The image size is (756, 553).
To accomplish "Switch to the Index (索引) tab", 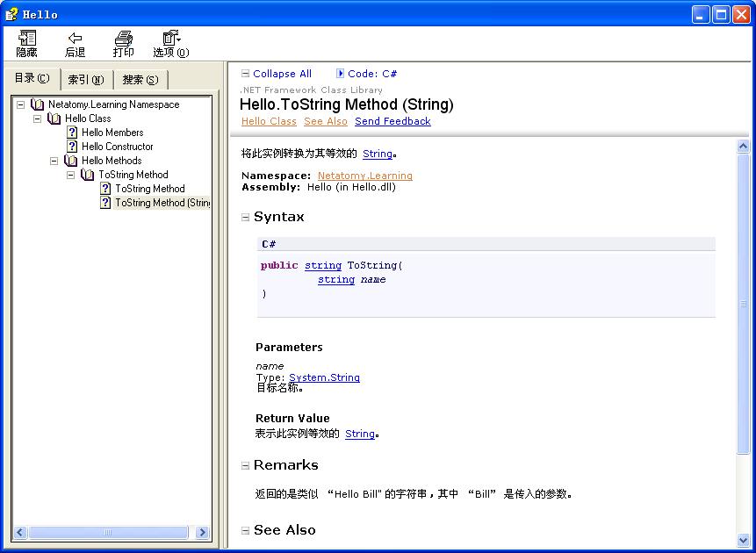I will 85,80.
